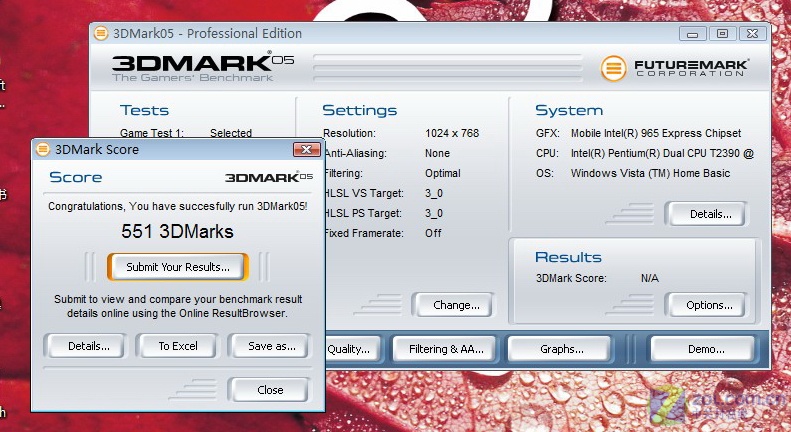The width and height of the screenshot is (791, 432).
Task: Click Fixed Framerate value 'Off'
Action: pos(433,233)
